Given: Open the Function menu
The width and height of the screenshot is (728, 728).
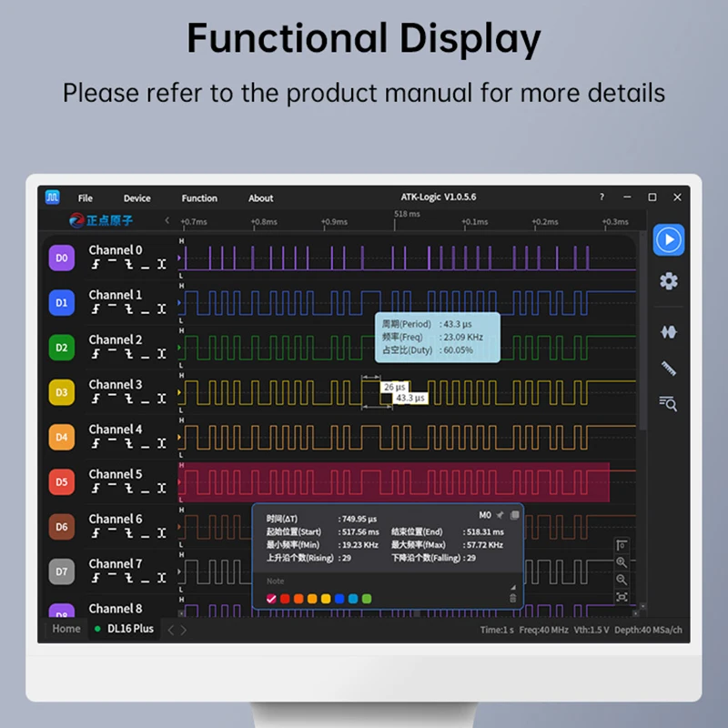Looking at the screenshot, I should click(199, 198).
